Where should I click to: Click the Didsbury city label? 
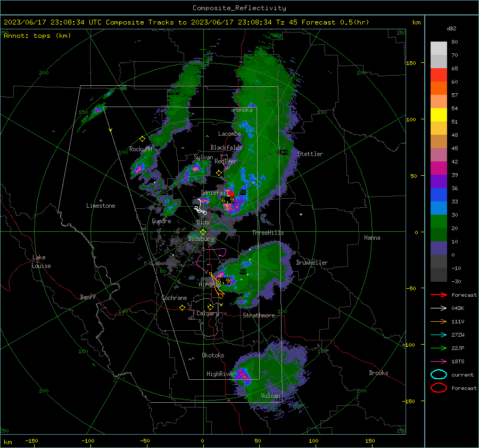(201, 239)
